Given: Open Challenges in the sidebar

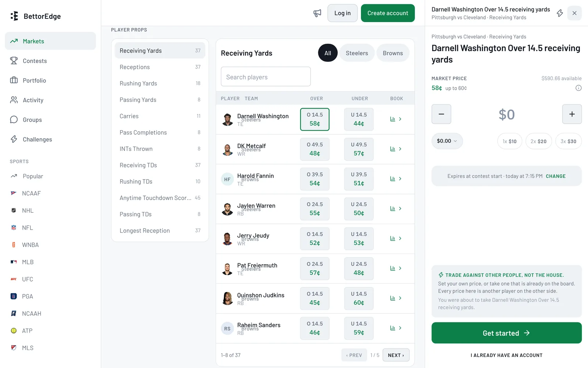Looking at the screenshot, I should coord(50,139).
